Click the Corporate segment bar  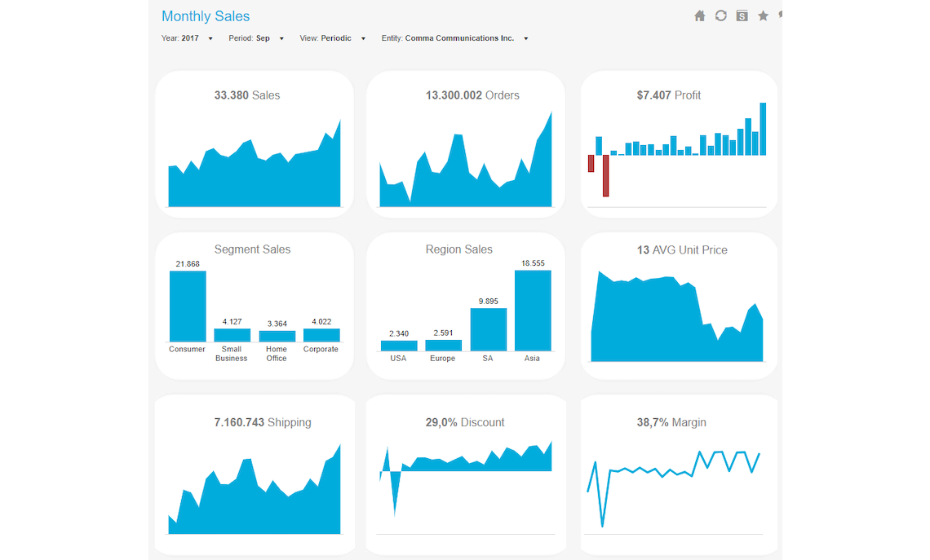(x=321, y=335)
